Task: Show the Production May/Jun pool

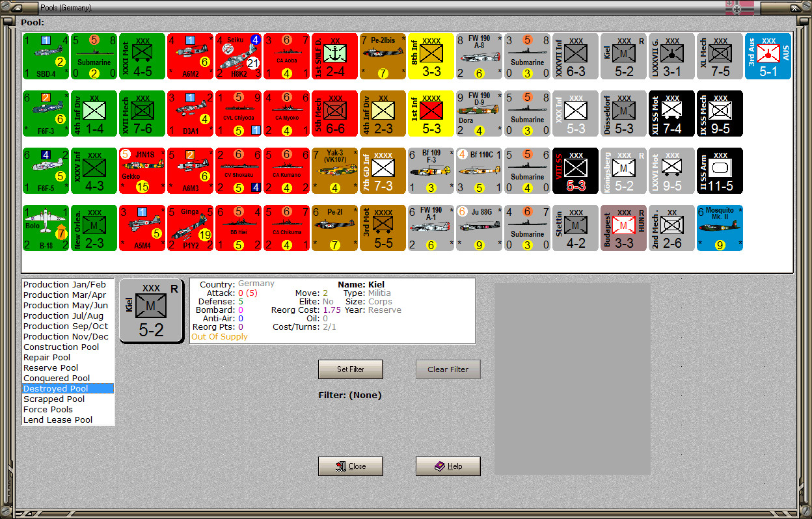Action: coord(68,306)
